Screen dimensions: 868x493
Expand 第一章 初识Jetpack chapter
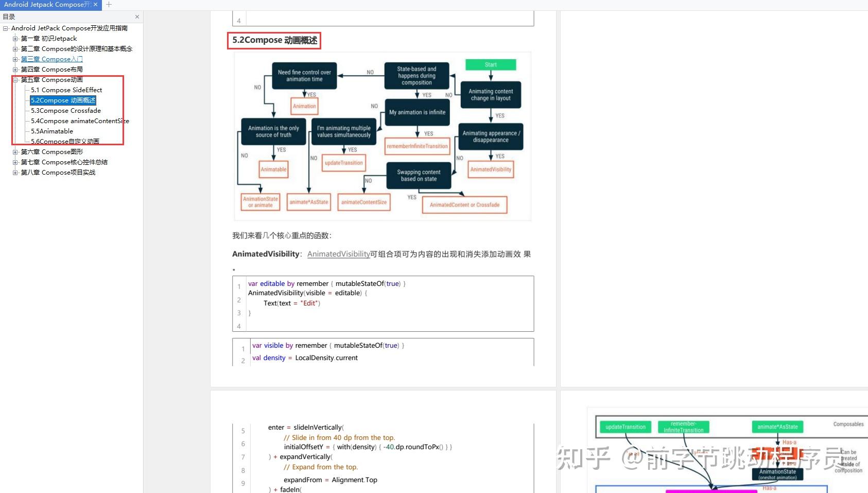(15, 38)
